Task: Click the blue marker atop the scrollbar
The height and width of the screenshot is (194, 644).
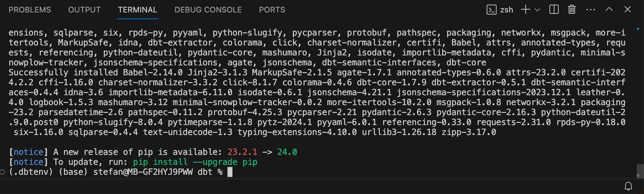Action: click(x=638, y=28)
